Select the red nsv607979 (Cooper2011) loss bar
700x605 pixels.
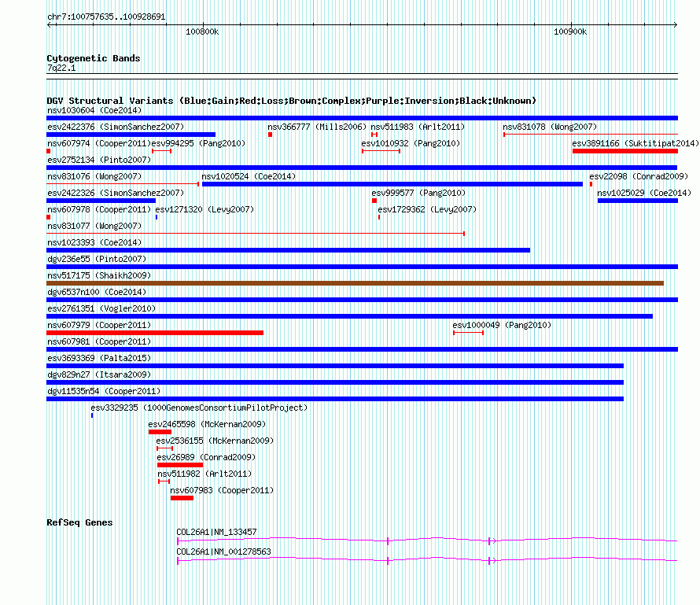point(155,333)
